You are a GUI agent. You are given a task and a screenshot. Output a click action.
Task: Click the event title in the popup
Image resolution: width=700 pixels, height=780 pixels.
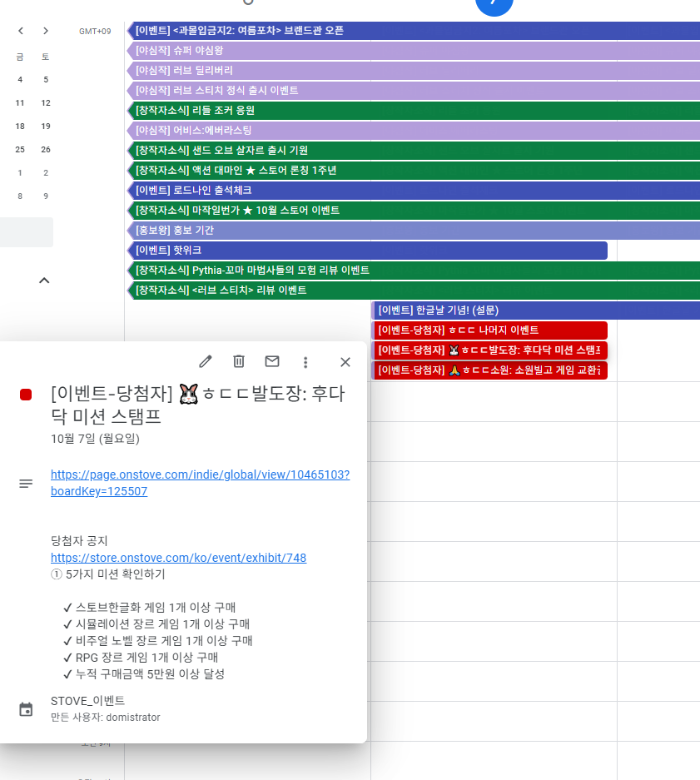click(197, 405)
